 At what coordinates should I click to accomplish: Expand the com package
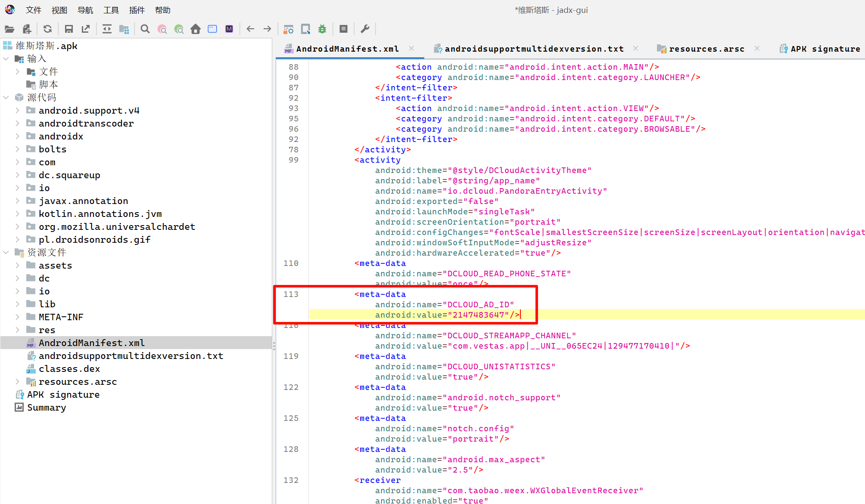point(17,162)
